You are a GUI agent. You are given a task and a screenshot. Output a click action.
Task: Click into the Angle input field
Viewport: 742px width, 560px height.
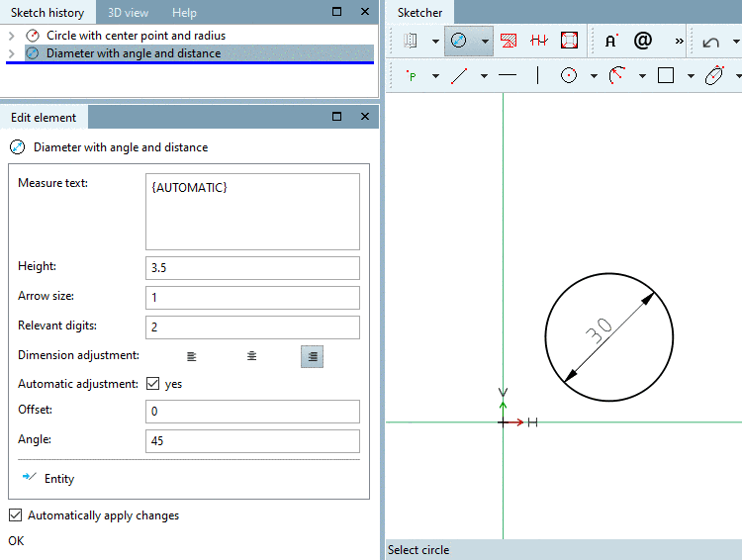tap(252, 441)
